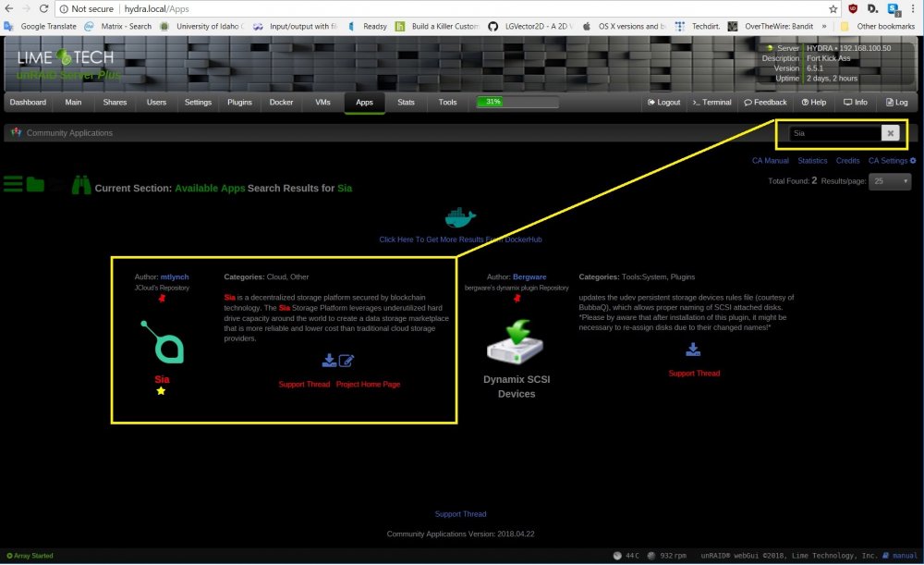The image size is (924, 565).
Task: Click the Docker whale icon
Action: pyautogui.click(x=460, y=217)
